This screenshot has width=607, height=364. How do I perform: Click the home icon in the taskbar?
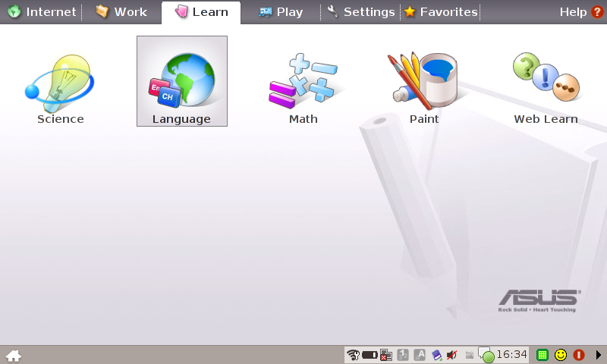click(x=14, y=355)
